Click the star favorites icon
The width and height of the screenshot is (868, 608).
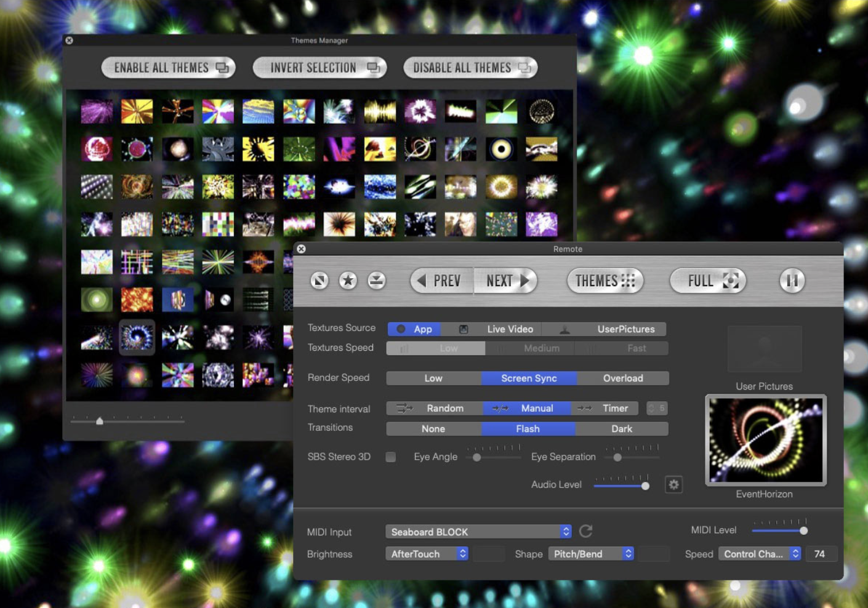click(348, 280)
